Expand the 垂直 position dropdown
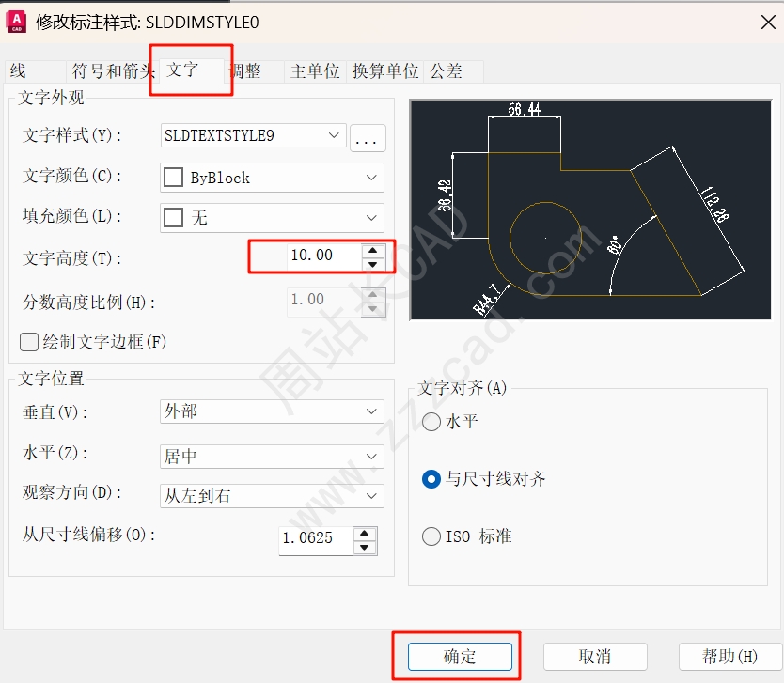The height and width of the screenshot is (683, 784). pyautogui.click(x=272, y=411)
